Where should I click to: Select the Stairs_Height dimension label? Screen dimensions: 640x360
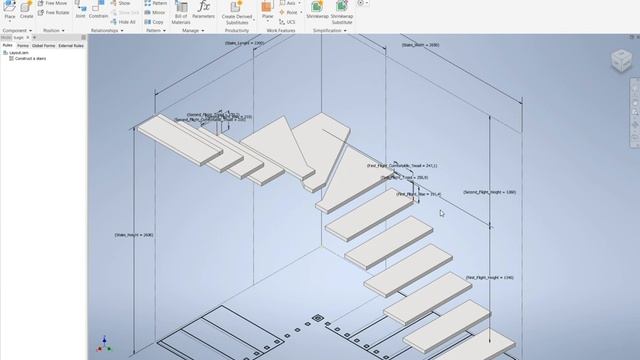coord(134,235)
